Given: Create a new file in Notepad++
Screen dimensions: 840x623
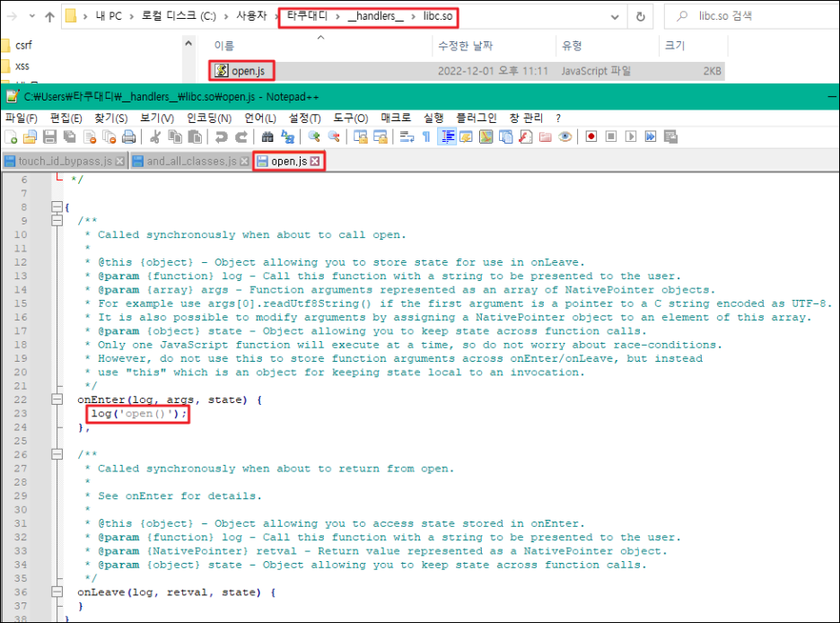Looking at the screenshot, I should (x=11, y=137).
